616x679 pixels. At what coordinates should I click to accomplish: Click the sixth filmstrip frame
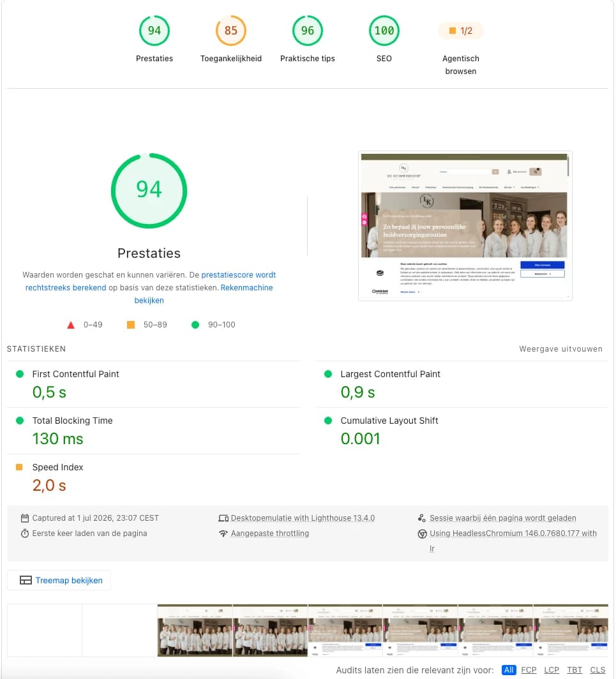tap(420, 630)
